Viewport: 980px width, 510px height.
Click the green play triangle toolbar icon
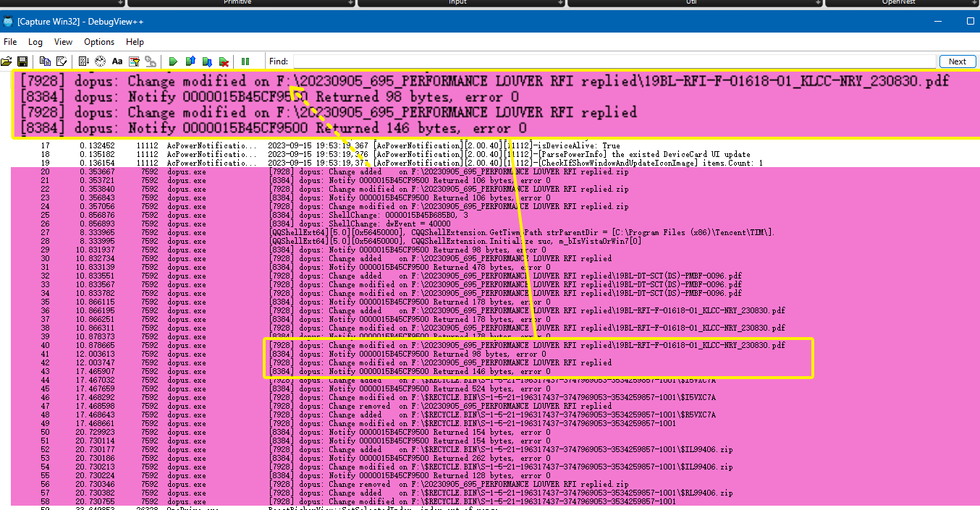(174, 61)
